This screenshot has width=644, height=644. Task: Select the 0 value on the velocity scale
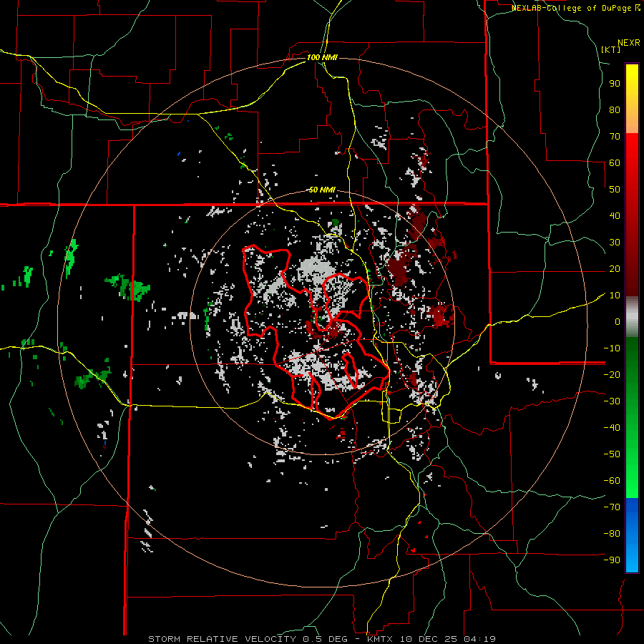[x=618, y=322]
